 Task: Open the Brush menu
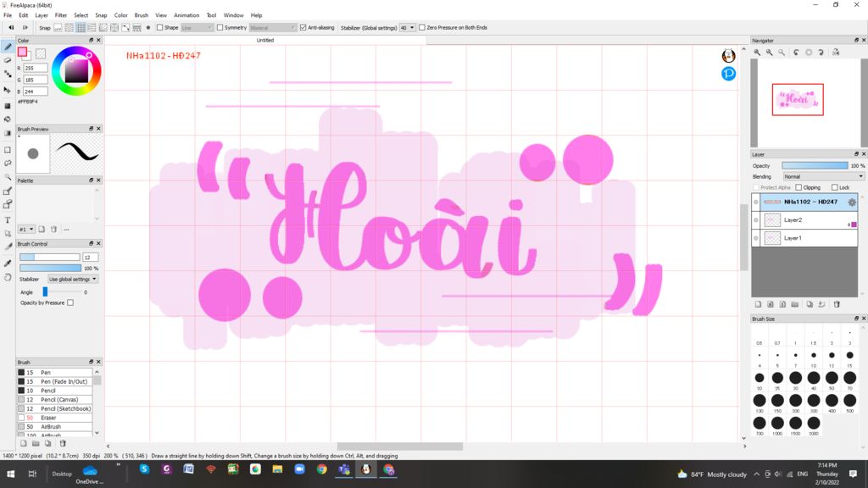coord(142,15)
